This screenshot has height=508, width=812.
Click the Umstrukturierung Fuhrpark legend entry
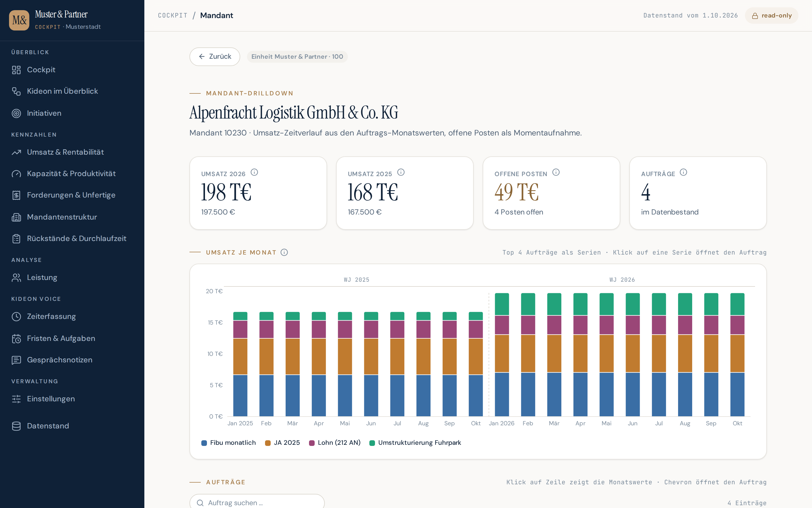point(415,443)
